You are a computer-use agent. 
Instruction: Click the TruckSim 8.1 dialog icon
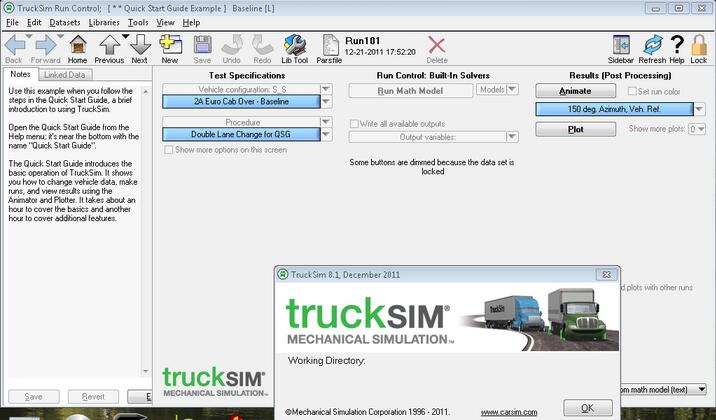click(283, 274)
